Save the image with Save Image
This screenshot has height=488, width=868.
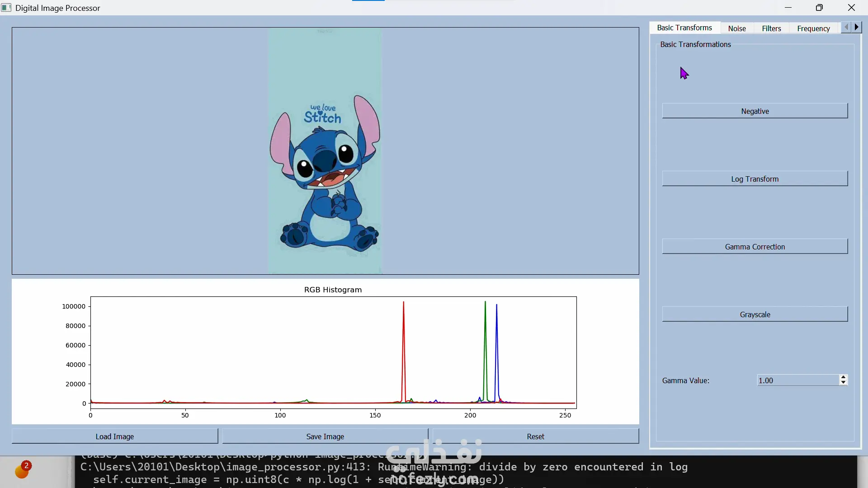[325, 436]
